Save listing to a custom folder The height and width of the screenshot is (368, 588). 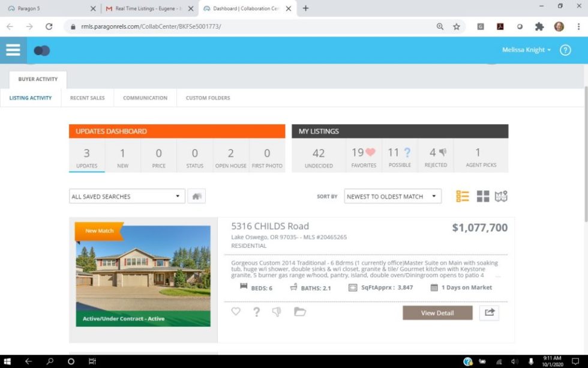coord(300,312)
